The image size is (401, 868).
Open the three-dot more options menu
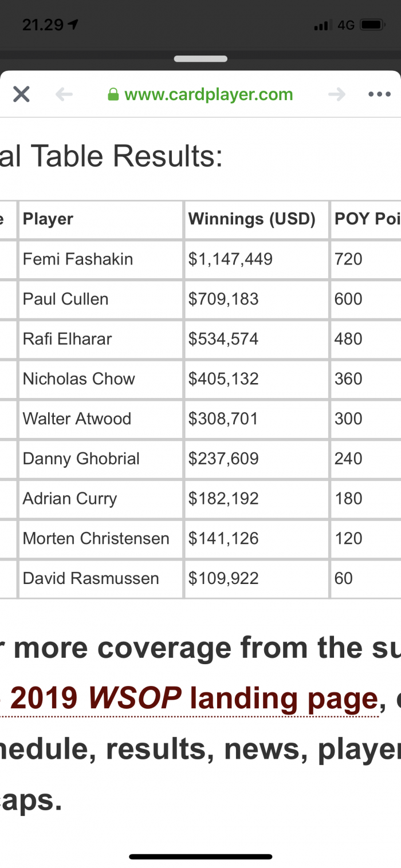click(x=379, y=94)
